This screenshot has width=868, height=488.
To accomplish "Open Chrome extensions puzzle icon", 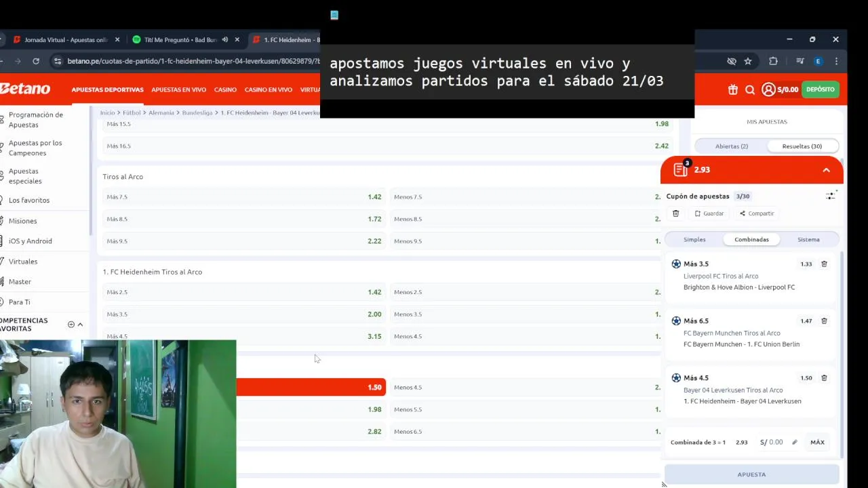I will tap(773, 61).
